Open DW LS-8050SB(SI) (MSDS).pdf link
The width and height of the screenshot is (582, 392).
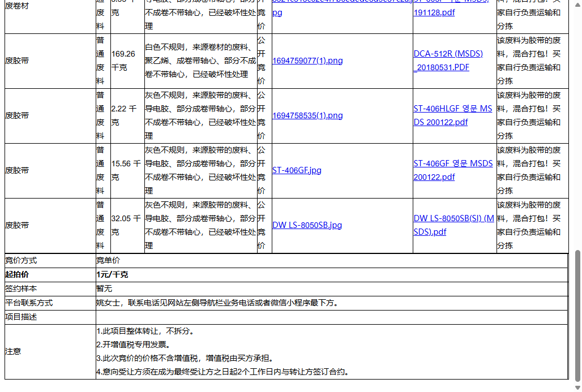453,226
